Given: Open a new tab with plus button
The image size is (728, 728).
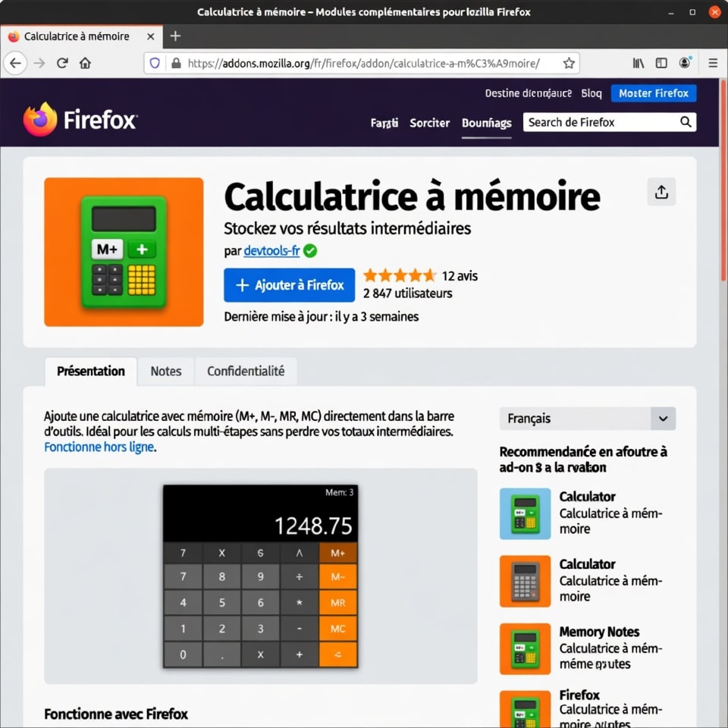Looking at the screenshot, I should click(175, 36).
